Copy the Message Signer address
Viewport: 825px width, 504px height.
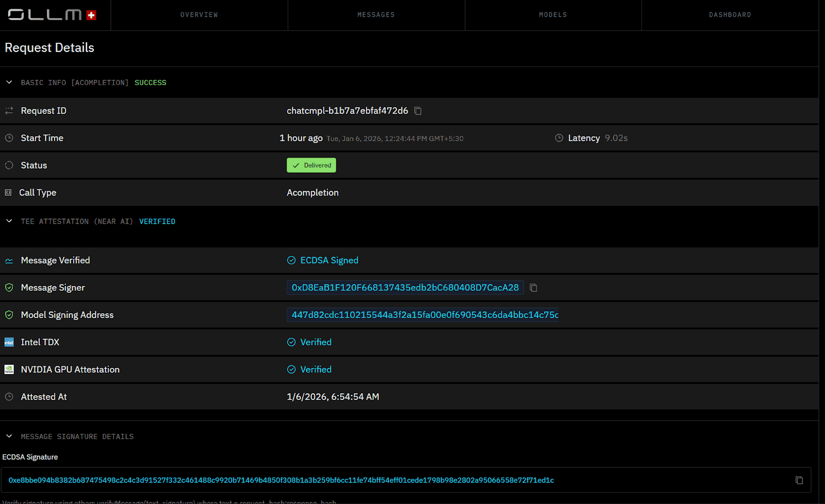pos(534,288)
